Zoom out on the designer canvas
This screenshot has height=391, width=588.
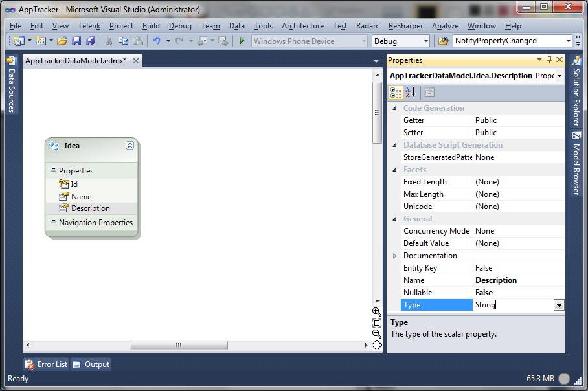377,334
